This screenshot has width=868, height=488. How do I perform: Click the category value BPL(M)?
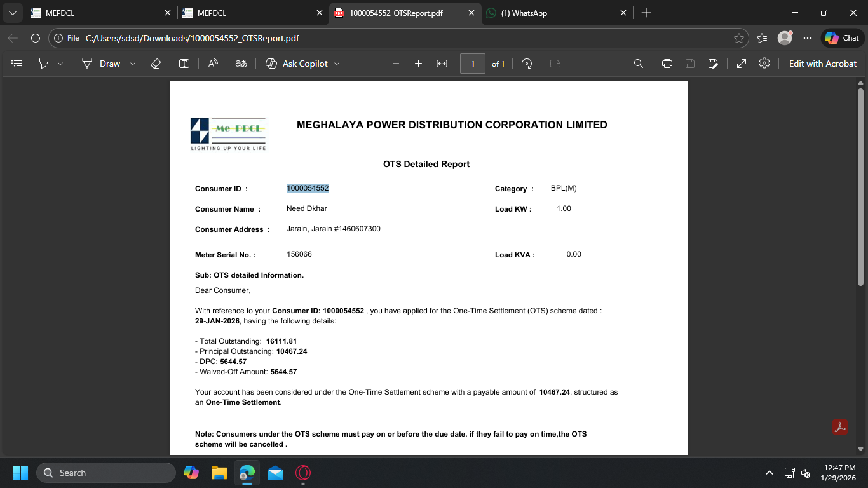click(564, 188)
